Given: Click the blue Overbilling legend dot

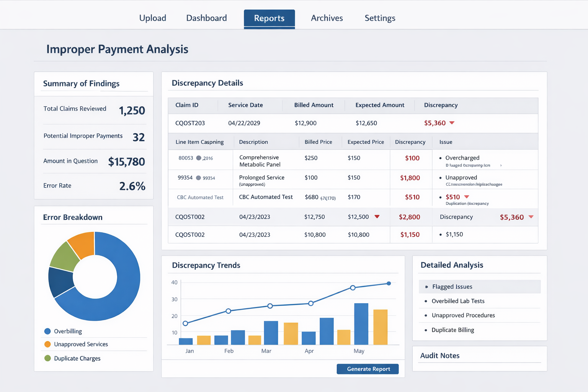Looking at the screenshot, I should 47,331.
